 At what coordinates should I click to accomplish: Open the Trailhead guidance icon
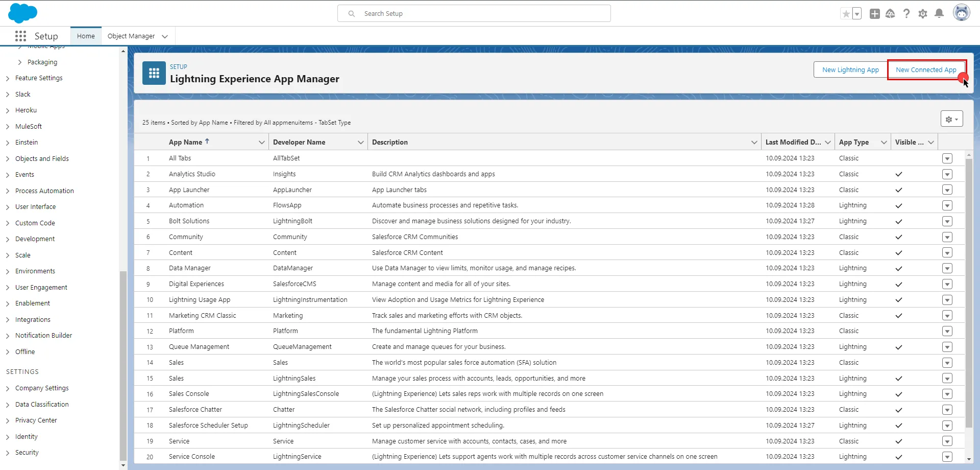(x=890, y=14)
